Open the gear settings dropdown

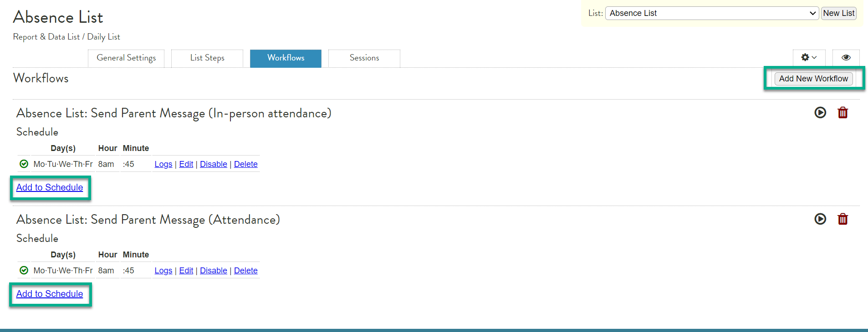[808, 58]
